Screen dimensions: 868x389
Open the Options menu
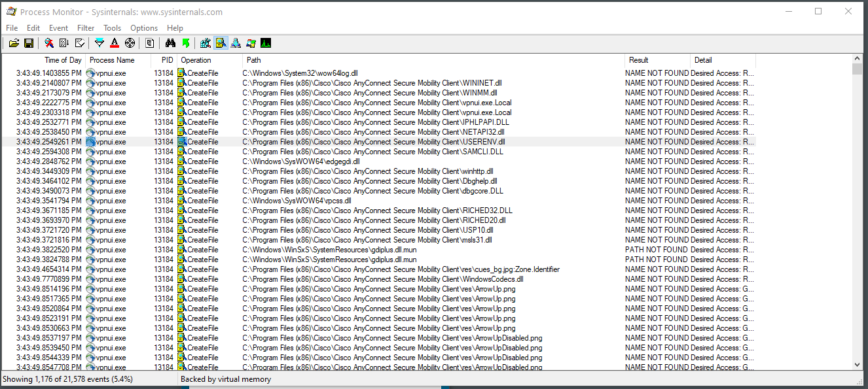pyautogui.click(x=144, y=28)
